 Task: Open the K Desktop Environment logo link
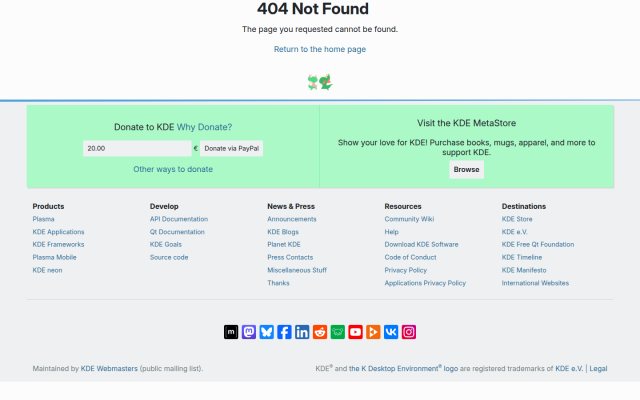[403, 368]
